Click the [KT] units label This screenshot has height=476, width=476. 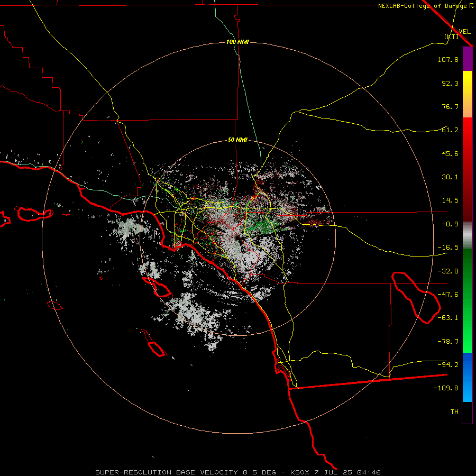coord(452,36)
